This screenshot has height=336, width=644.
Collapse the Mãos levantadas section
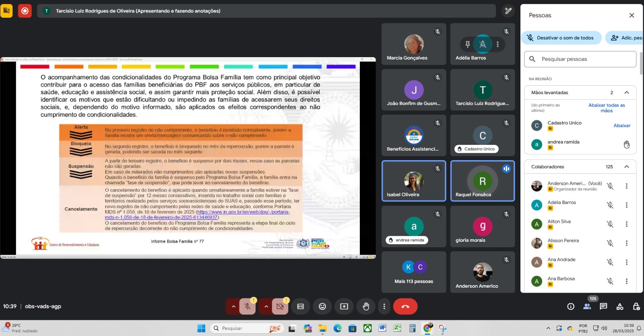[626, 93]
